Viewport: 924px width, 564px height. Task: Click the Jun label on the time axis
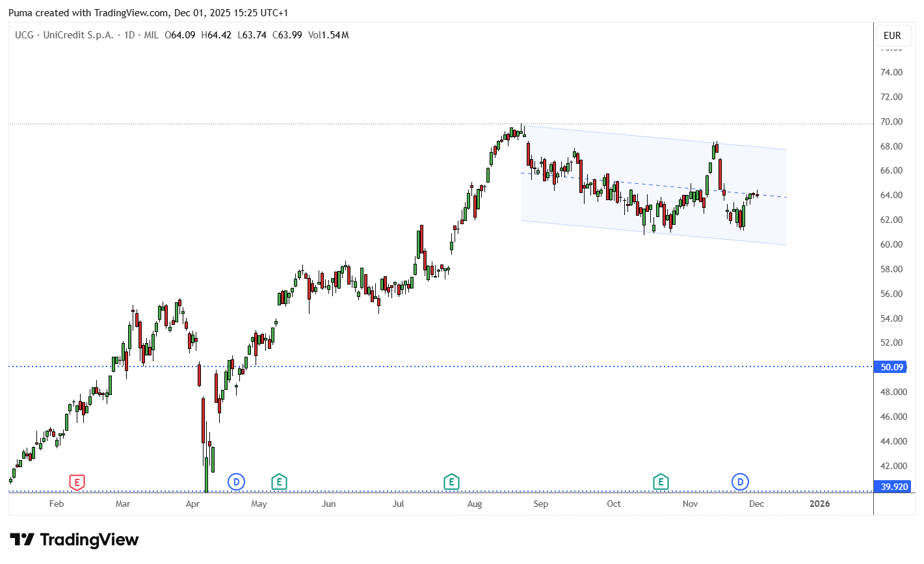point(329,504)
